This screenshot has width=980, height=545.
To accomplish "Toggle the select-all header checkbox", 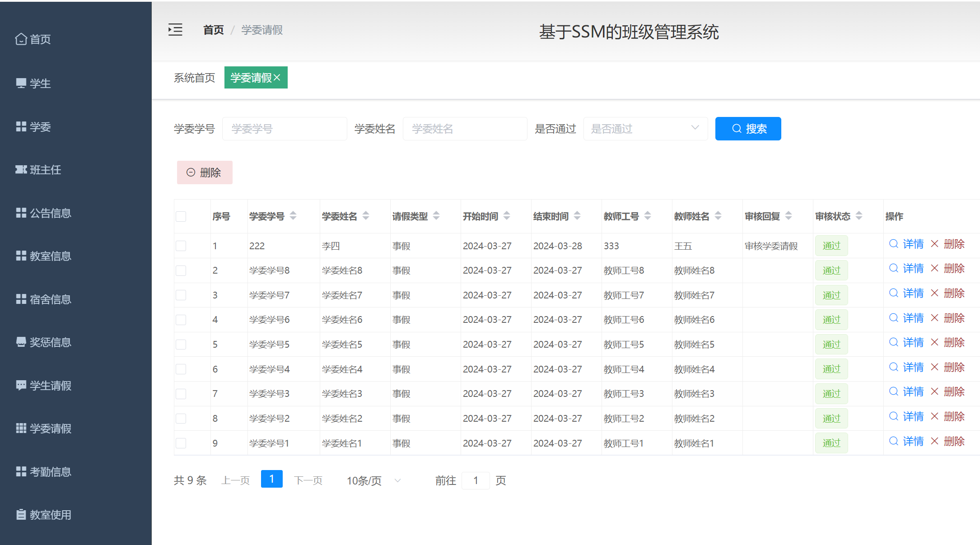I will pos(181,216).
